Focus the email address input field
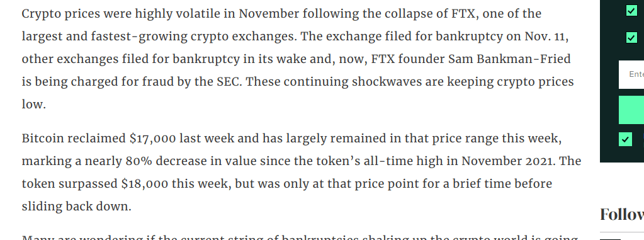 click(x=631, y=74)
